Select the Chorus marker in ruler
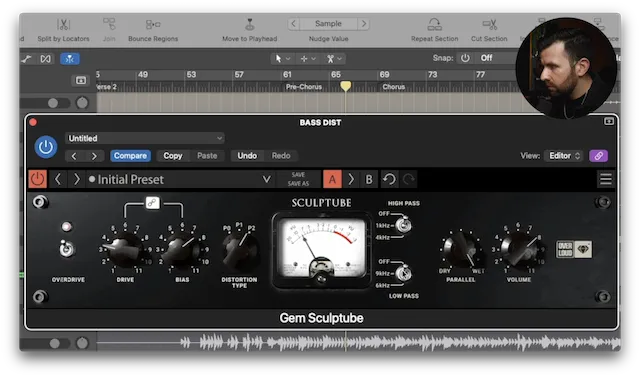This screenshot has width=640, height=377. pyautogui.click(x=393, y=87)
